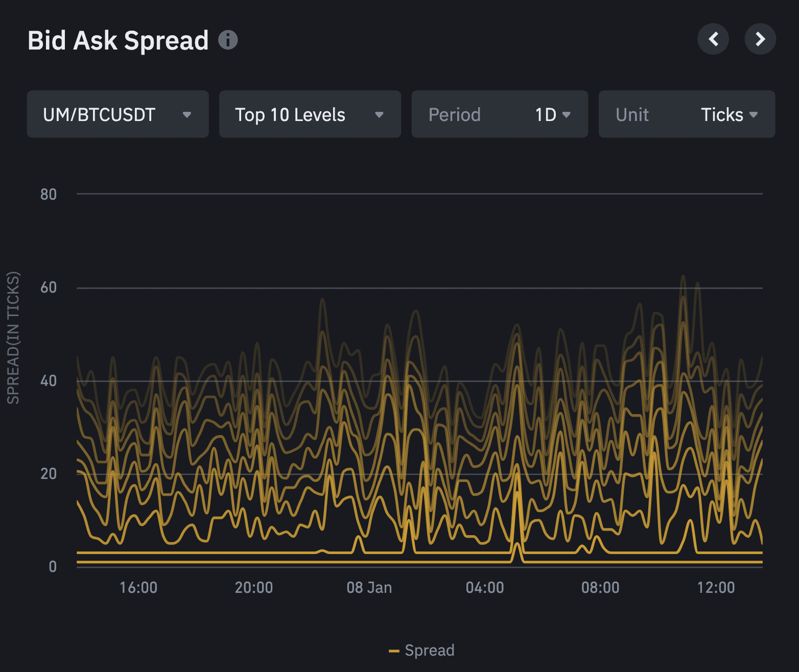Click the Bid Ask Spread title
The image size is (799, 672).
click(118, 40)
